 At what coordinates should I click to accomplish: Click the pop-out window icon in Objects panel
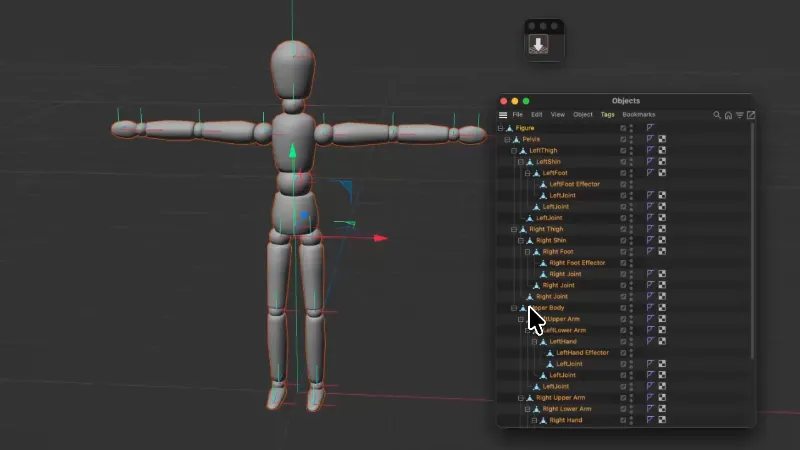[x=751, y=115]
